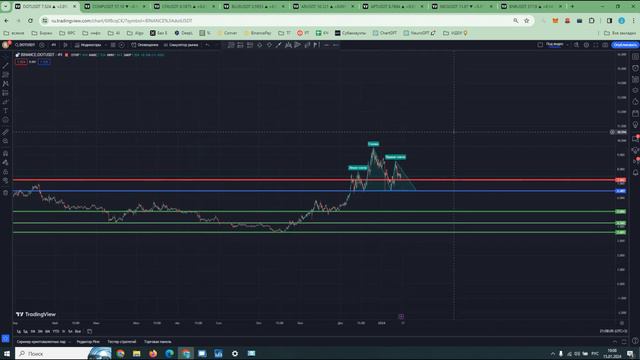Click the blue buy price button

coord(44,62)
